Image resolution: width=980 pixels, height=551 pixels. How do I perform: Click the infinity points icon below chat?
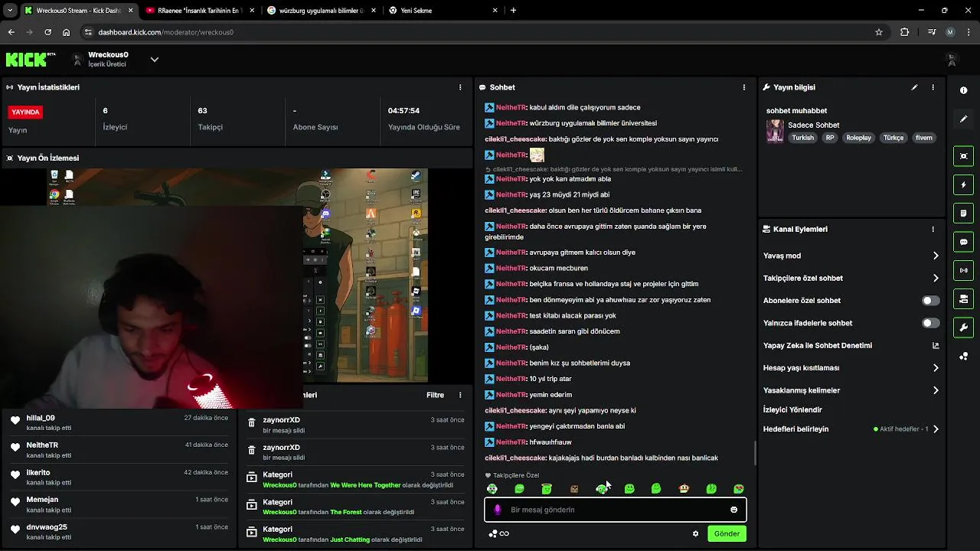coord(504,533)
